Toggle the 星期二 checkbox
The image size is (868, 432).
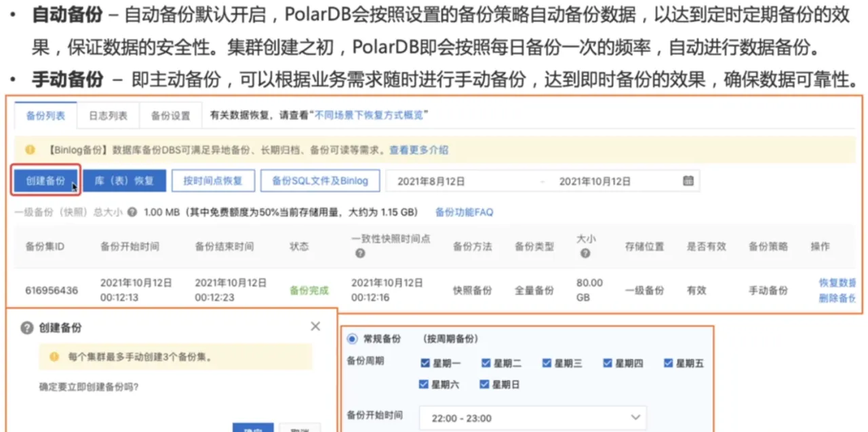(x=486, y=364)
